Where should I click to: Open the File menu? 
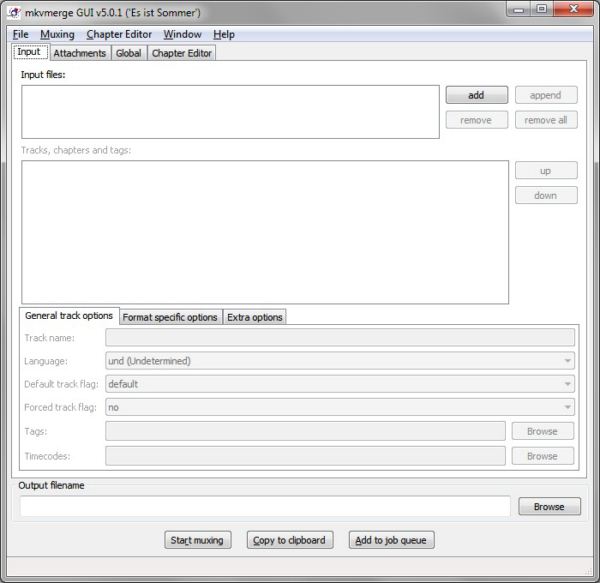tap(21, 34)
